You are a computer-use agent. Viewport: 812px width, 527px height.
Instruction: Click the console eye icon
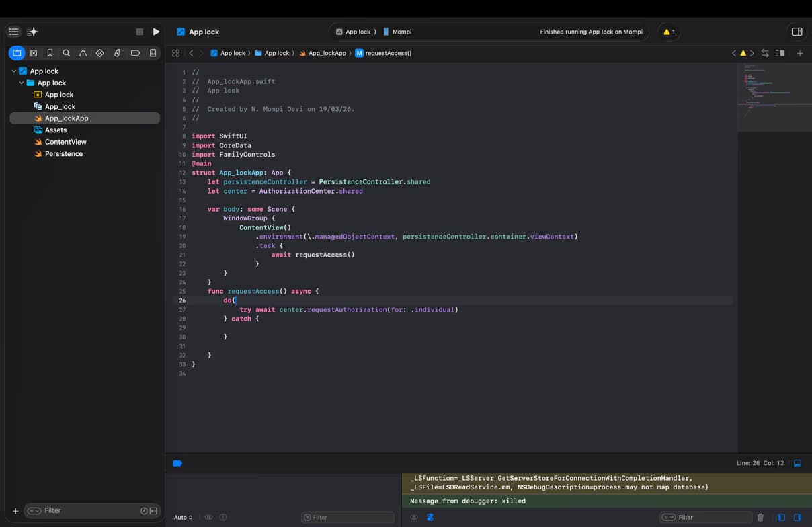(x=414, y=517)
